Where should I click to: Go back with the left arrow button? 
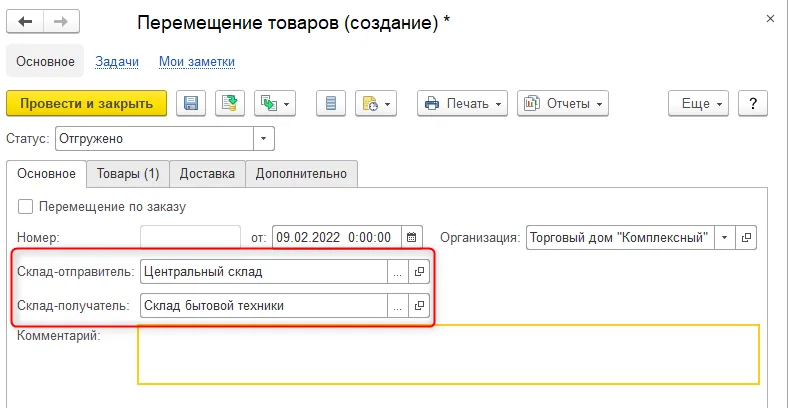[25, 22]
